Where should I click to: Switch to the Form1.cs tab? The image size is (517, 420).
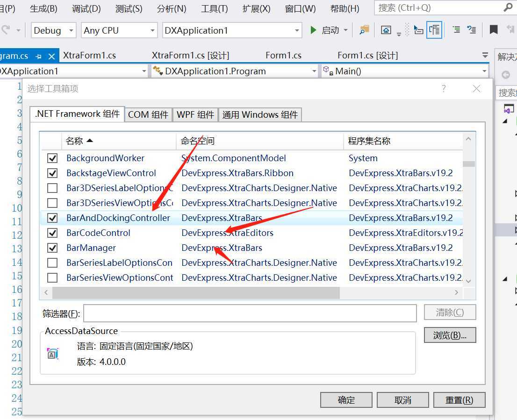coord(284,55)
